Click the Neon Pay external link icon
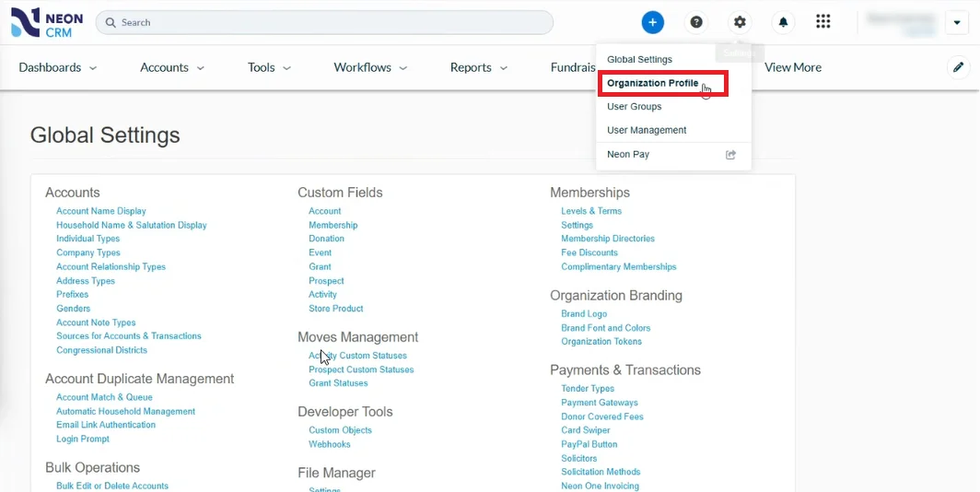Viewport: 980px width, 492px height. click(731, 155)
